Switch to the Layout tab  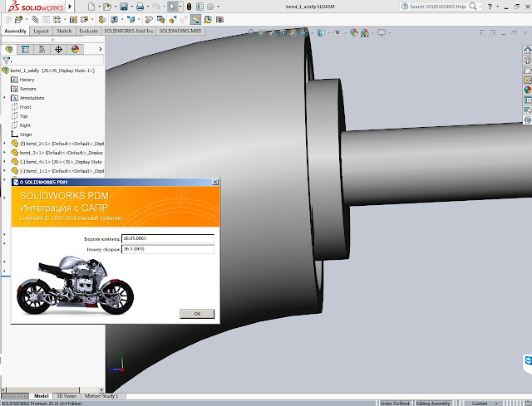coord(41,31)
